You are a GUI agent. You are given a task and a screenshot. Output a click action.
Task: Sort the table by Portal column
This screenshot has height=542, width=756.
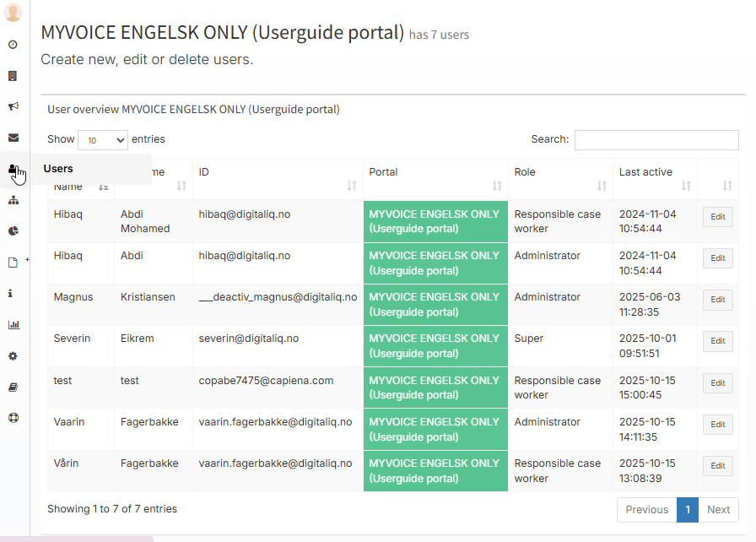pos(435,179)
